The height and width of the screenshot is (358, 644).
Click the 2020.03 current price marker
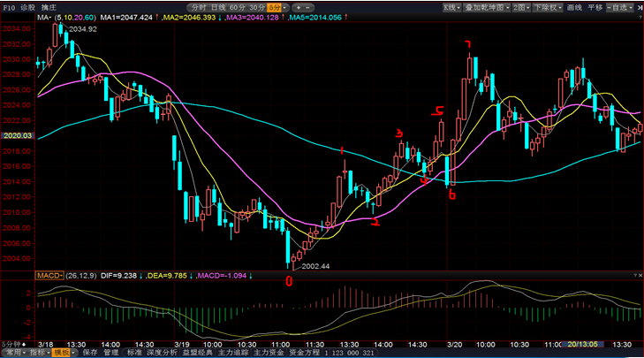click(x=18, y=135)
